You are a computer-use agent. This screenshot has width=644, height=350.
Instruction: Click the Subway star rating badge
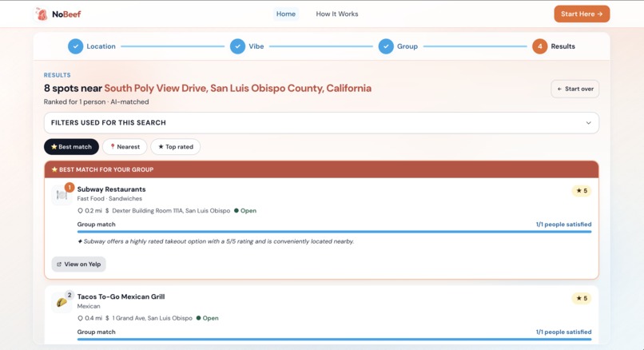[x=582, y=191]
